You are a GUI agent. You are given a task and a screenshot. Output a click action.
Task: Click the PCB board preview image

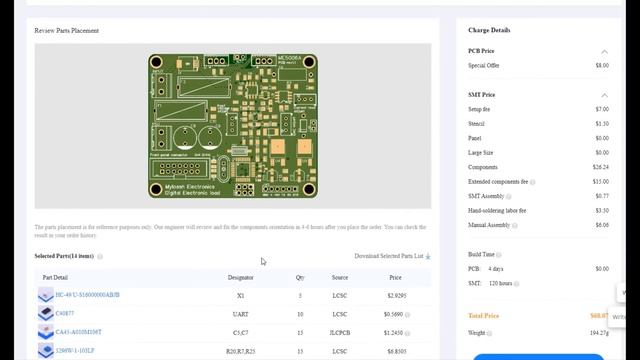(233, 126)
